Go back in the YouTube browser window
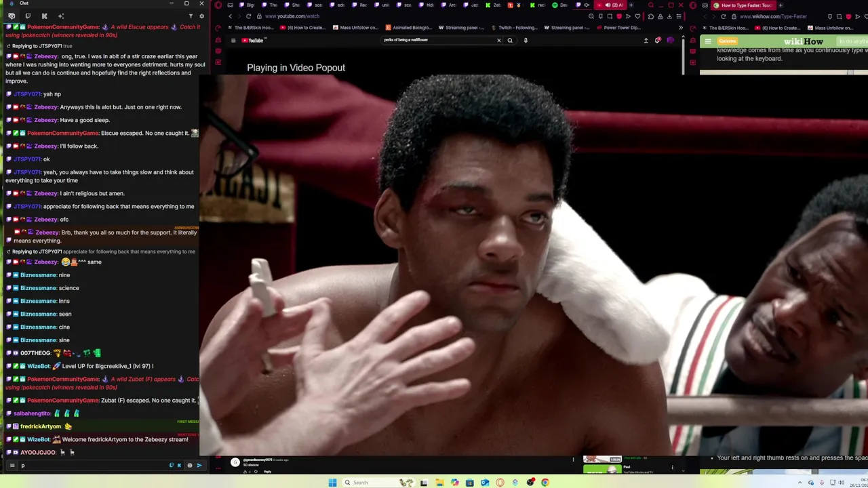Screen dimensions: 868x488 coord(230,16)
